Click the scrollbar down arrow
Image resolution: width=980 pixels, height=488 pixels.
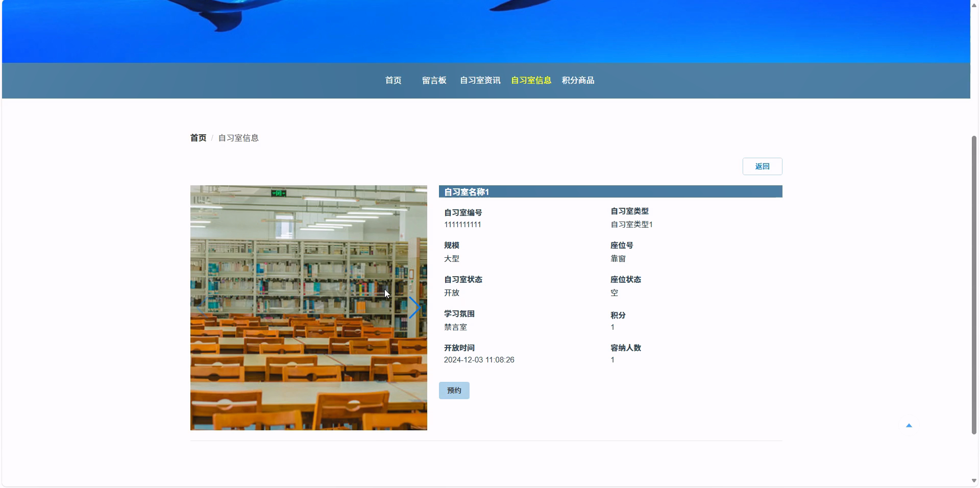tap(974, 480)
